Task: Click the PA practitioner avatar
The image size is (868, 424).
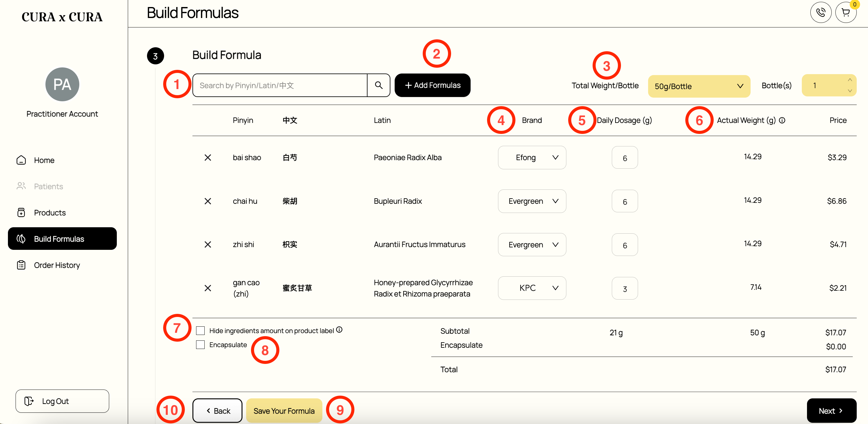Action: point(62,84)
